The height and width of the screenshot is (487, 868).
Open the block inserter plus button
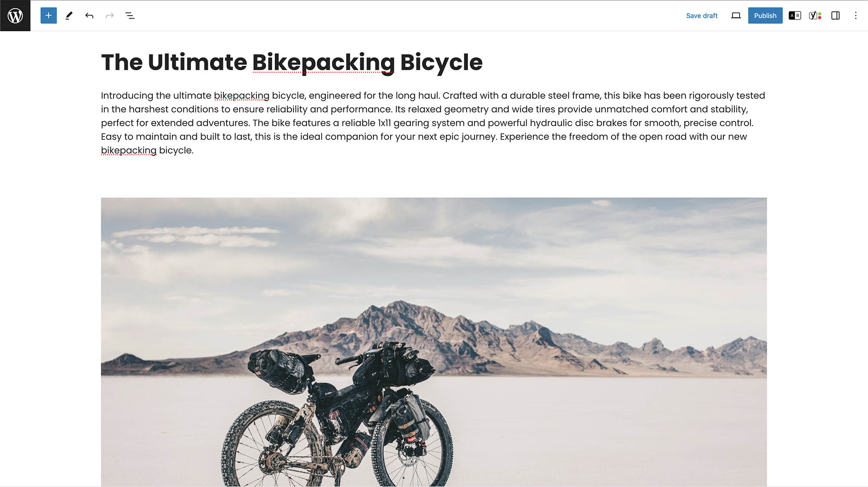tap(49, 16)
